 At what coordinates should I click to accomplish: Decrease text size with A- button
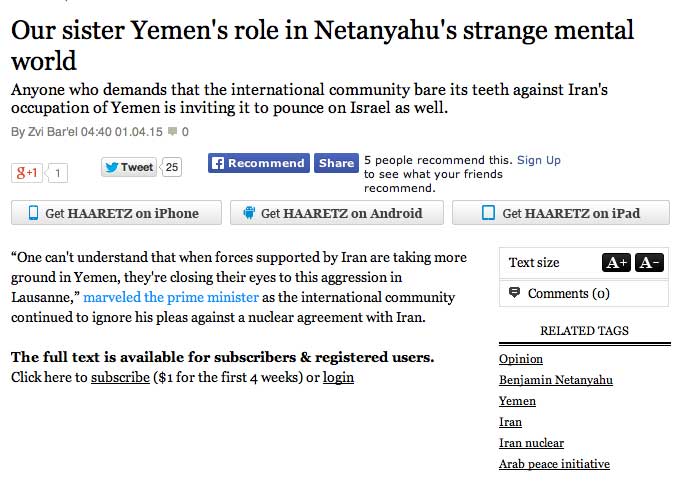pos(649,263)
